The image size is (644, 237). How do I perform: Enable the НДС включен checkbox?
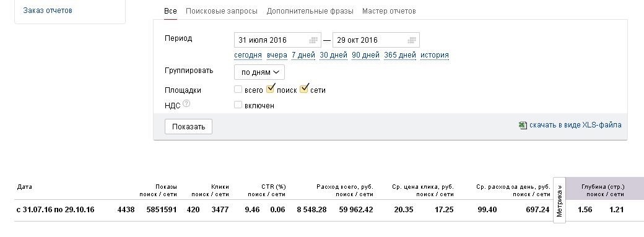[238, 105]
